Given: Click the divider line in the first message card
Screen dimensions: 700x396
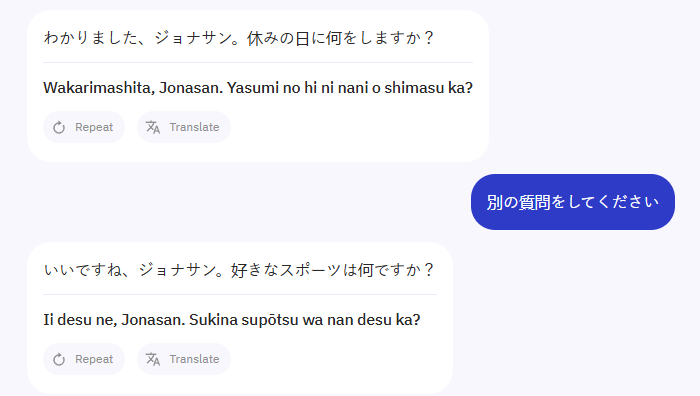Looking at the screenshot, I should point(258,63).
